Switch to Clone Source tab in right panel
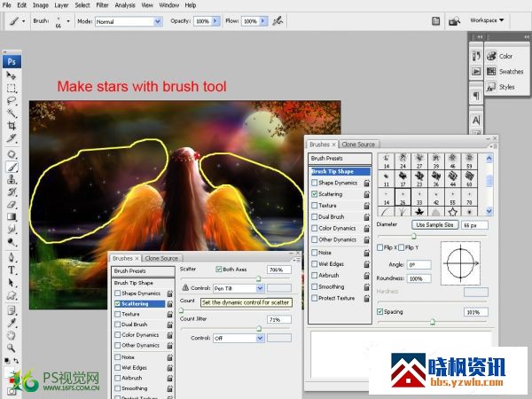This screenshot has height=399, width=532. pyautogui.click(x=358, y=145)
